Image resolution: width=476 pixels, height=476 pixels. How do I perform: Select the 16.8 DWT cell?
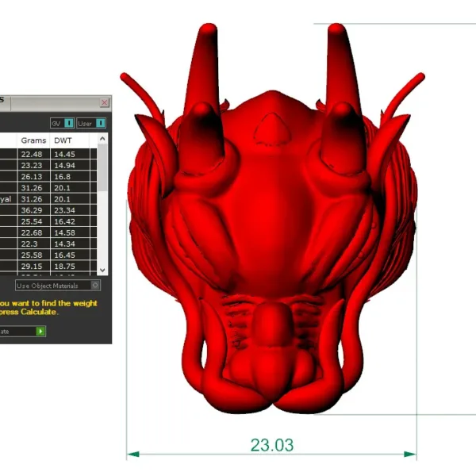pos(70,177)
